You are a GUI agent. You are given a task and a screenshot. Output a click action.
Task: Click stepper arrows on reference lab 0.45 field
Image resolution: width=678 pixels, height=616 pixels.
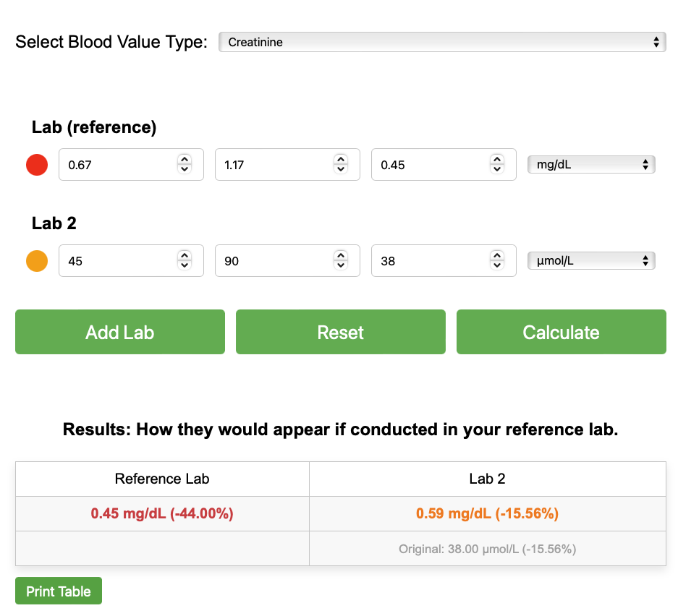click(497, 165)
